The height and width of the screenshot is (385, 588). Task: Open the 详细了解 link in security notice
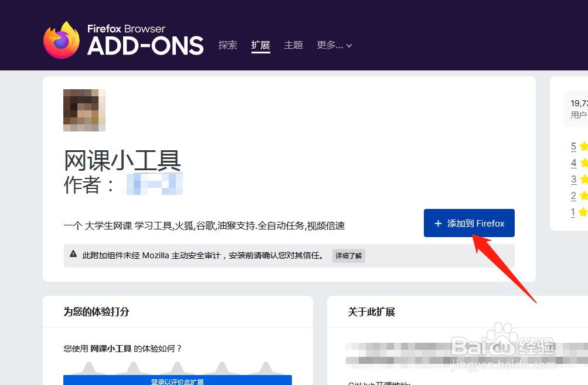348,255
